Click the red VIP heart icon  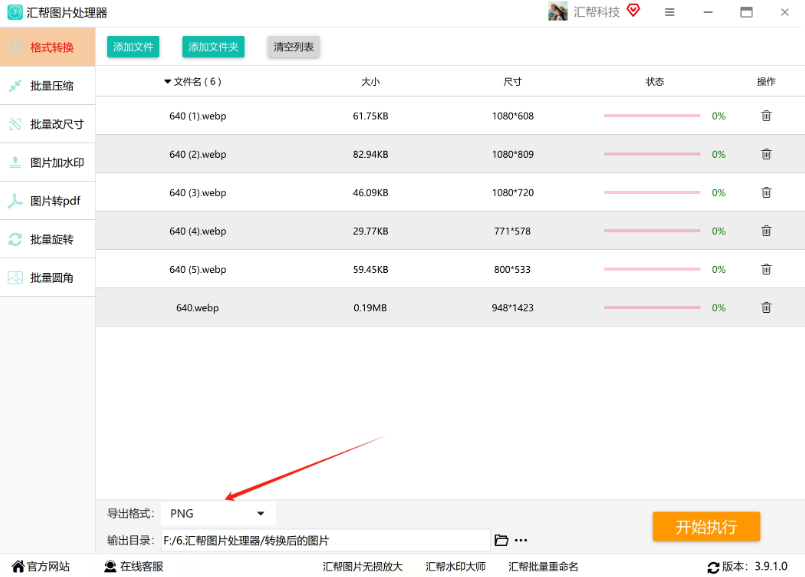(x=634, y=10)
